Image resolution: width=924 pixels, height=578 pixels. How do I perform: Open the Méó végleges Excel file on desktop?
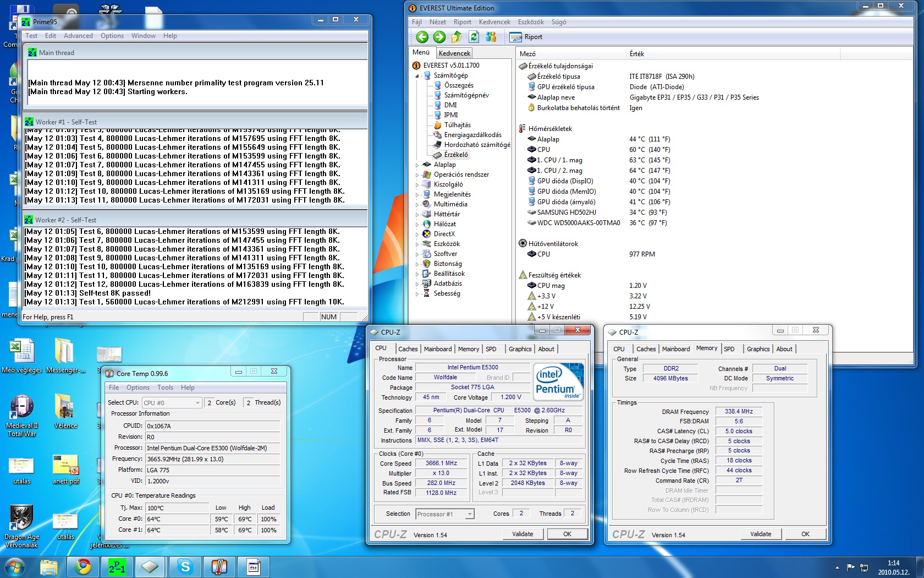point(22,356)
